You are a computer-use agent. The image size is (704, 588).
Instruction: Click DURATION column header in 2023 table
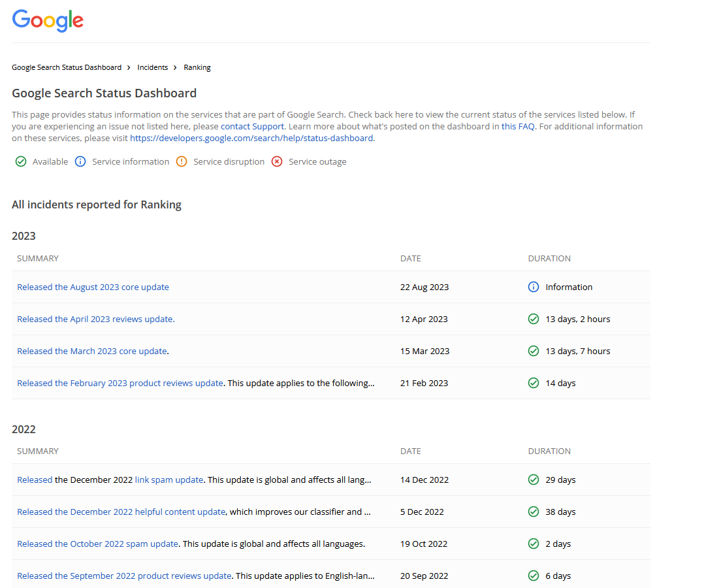point(550,258)
